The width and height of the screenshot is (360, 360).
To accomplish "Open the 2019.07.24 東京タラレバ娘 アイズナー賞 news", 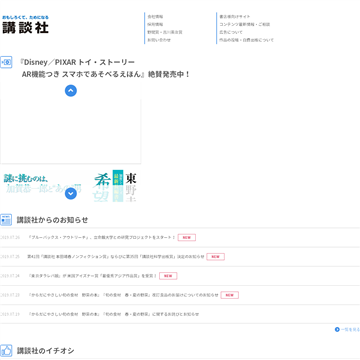I will pos(93,276).
